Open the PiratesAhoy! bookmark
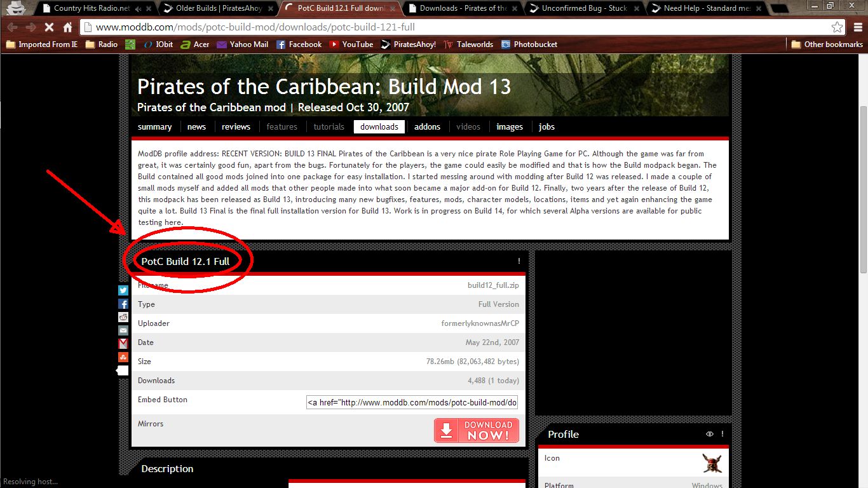Image resolution: width=868 pixels, height=488 pixels. pyautogui.click(x=409, y=44)
